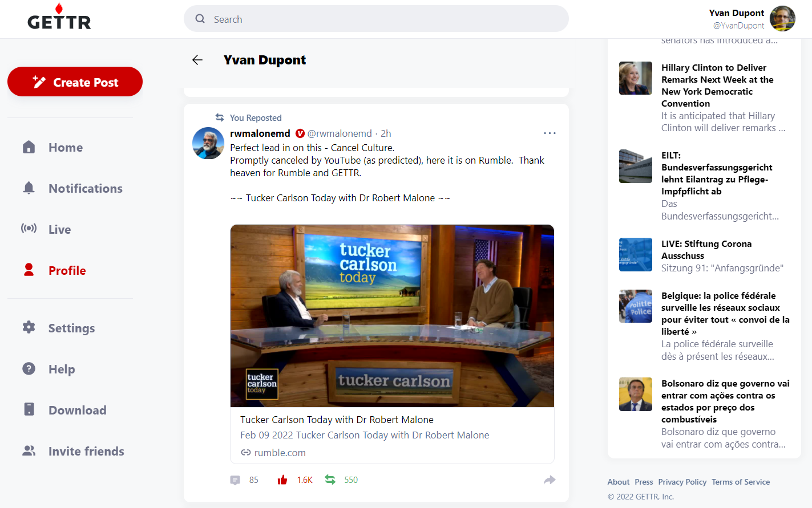
Task: Click the red thumbs-up like icon
Action: (x=282, y=479)
